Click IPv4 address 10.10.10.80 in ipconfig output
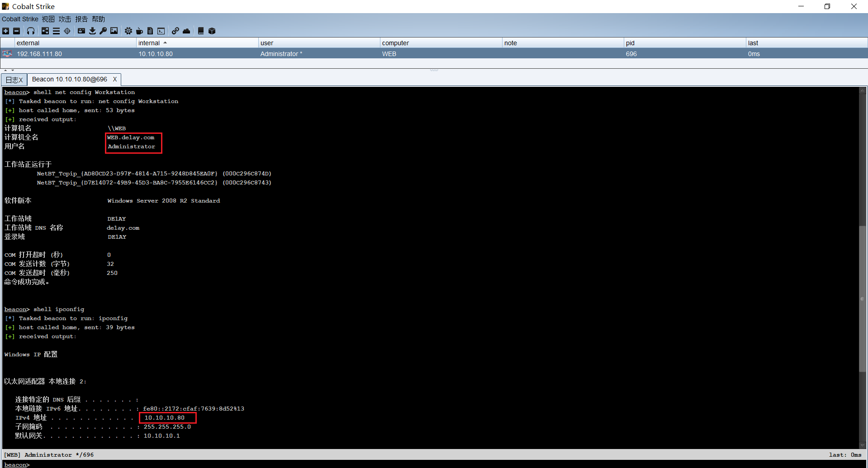 (165, 418)
